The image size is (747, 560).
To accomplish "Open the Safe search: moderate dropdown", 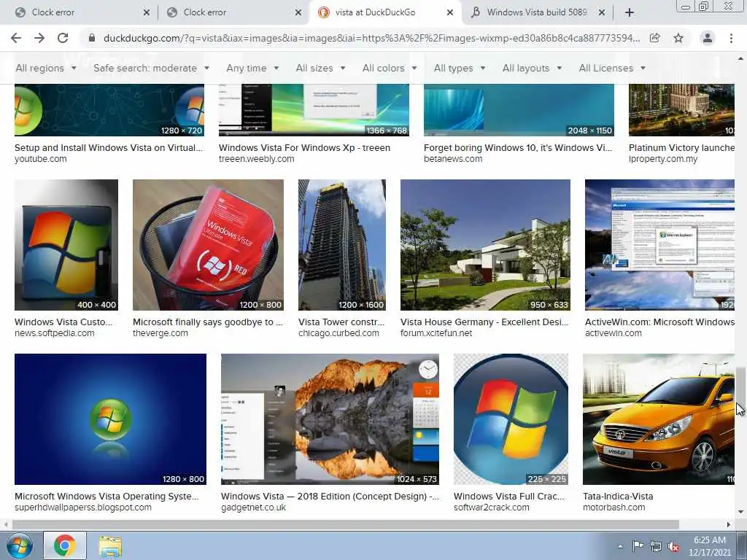I will click(x=151, y=68).
